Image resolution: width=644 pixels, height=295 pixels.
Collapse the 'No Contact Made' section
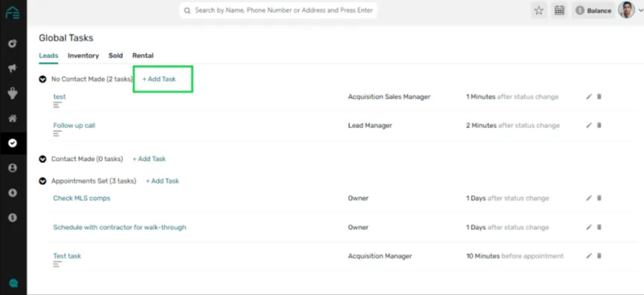(43, 79)
